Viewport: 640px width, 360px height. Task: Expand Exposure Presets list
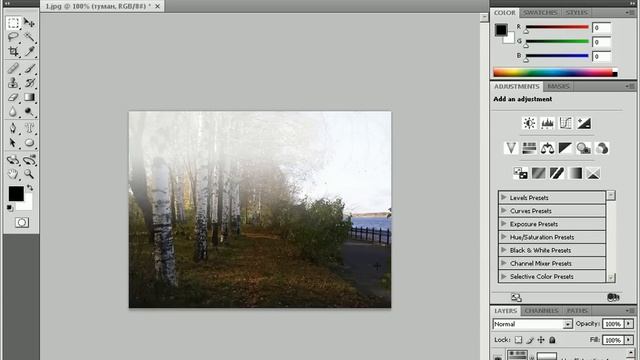pos(503,224)
